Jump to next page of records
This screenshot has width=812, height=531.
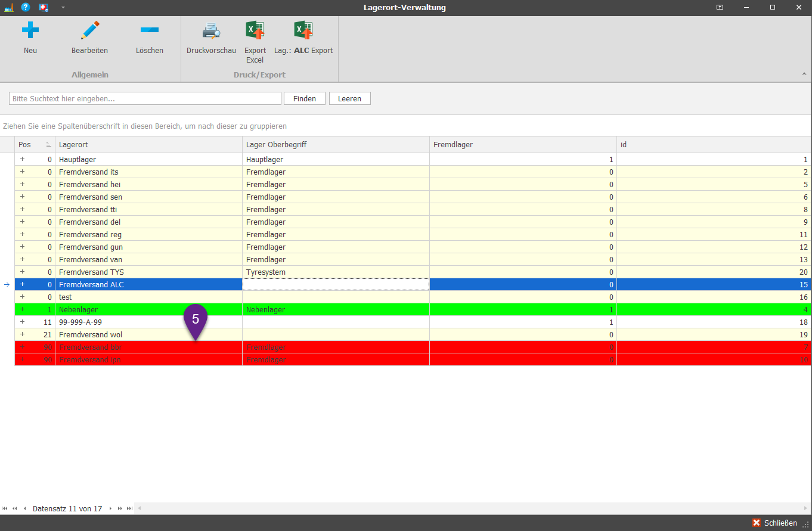(x=120, y=508)
